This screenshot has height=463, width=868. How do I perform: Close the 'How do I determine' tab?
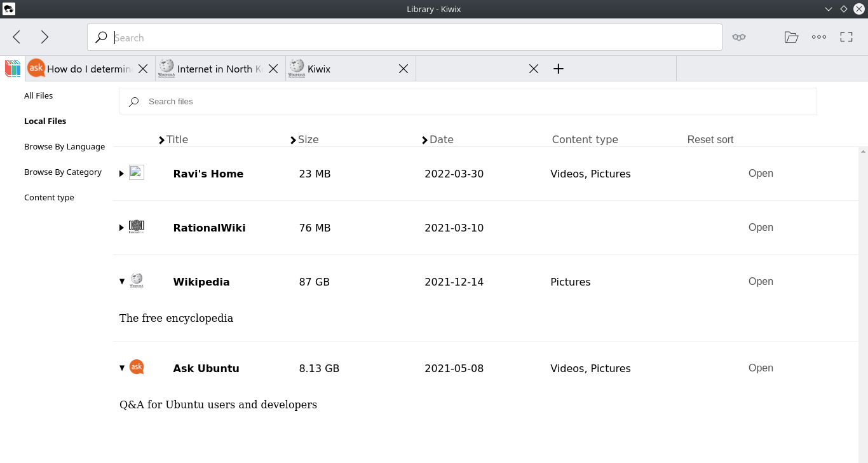coord(143,69)
